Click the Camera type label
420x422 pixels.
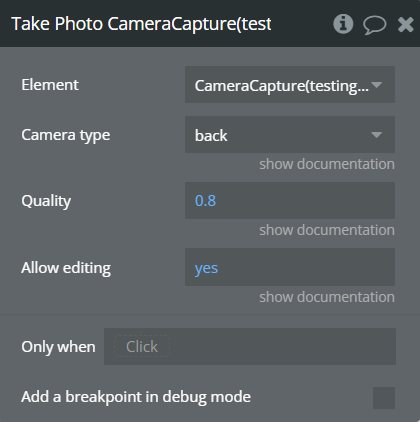66,135
